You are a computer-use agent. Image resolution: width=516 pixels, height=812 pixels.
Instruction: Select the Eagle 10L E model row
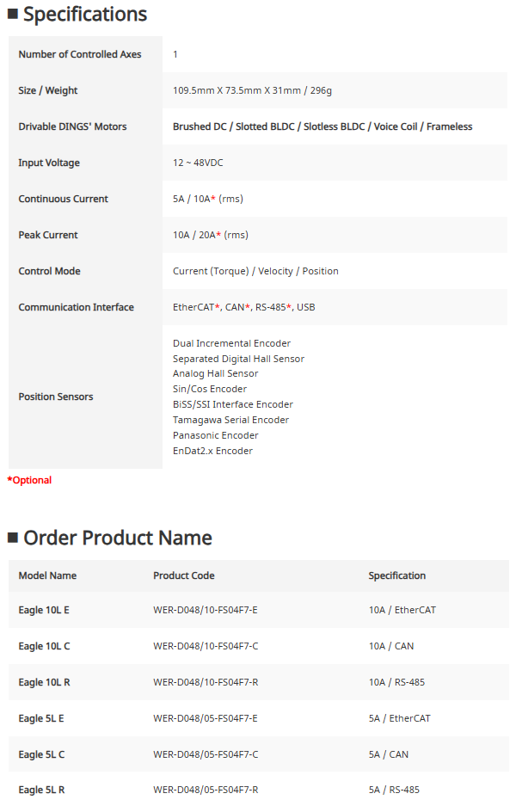44,610
